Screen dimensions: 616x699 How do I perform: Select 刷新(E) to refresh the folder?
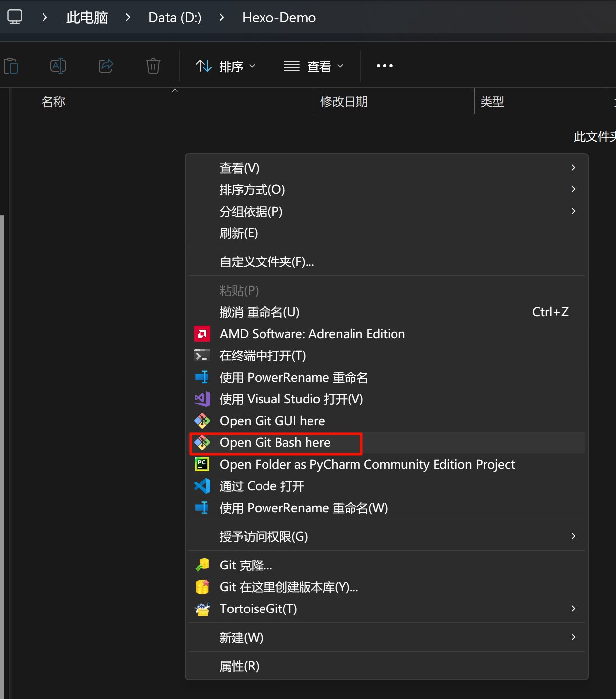[239, 233]
